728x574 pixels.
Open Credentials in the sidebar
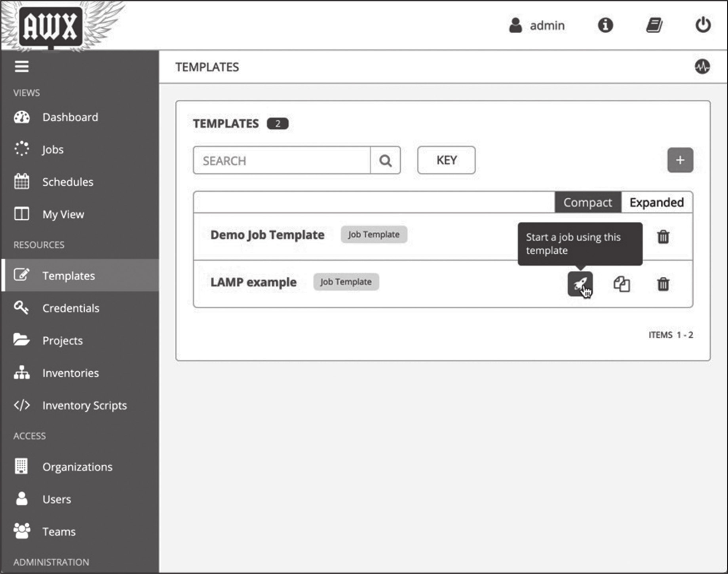pyautogui.click(x=71, y=308)
